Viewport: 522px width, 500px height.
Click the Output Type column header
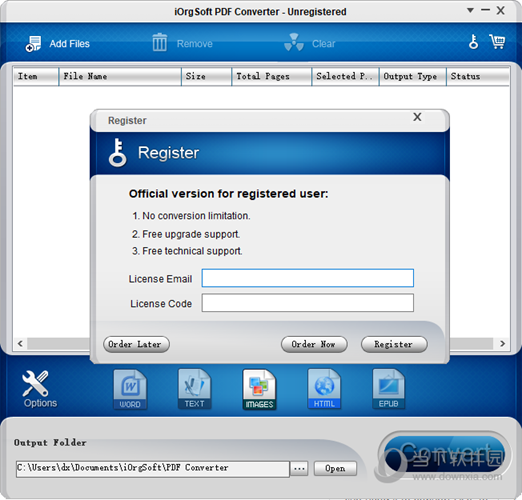[412, 76]
